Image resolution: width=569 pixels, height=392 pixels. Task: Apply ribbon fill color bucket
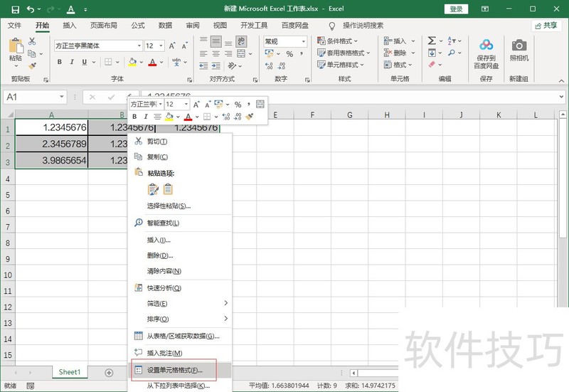pyautogui.click(x=132, y=62)
